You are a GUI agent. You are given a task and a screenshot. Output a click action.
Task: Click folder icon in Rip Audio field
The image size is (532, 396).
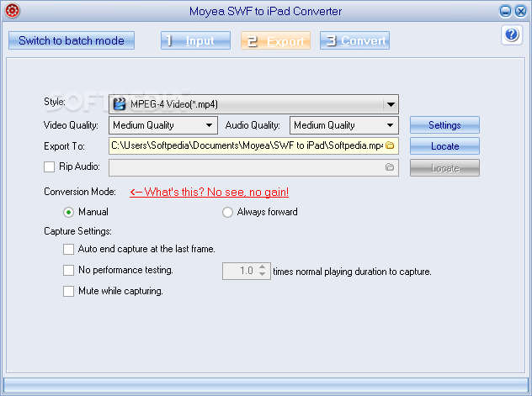click(390, 167)
